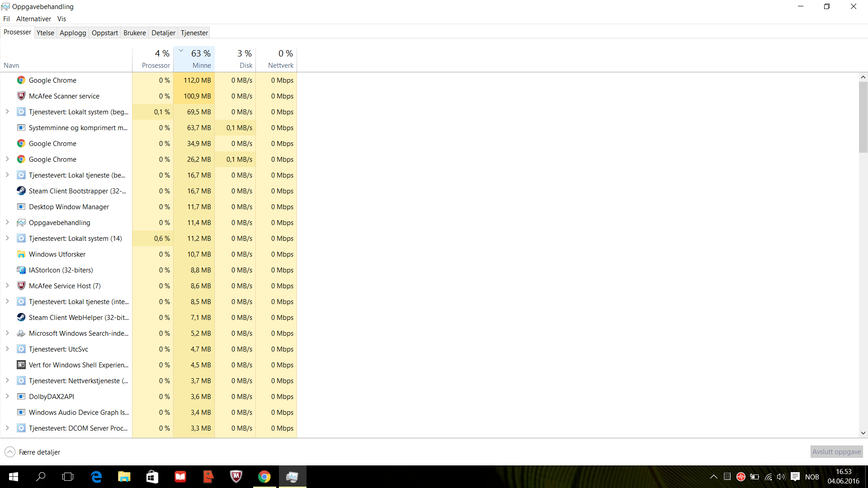Image resolution: width=868 pixels, height=488 pixels.
Task: Sort by the Disk column header
Action: 235,59
